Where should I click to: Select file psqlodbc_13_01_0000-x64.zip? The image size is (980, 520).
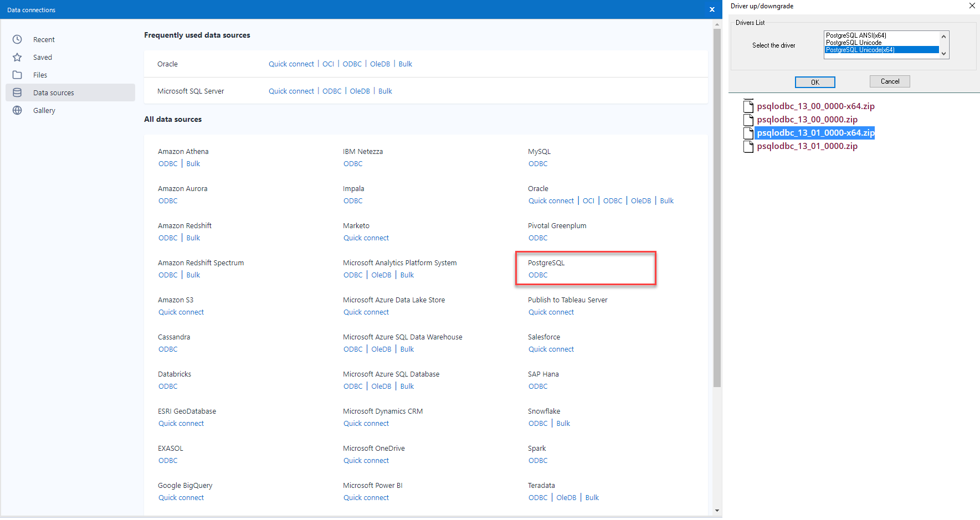click(x=815, y=133)
